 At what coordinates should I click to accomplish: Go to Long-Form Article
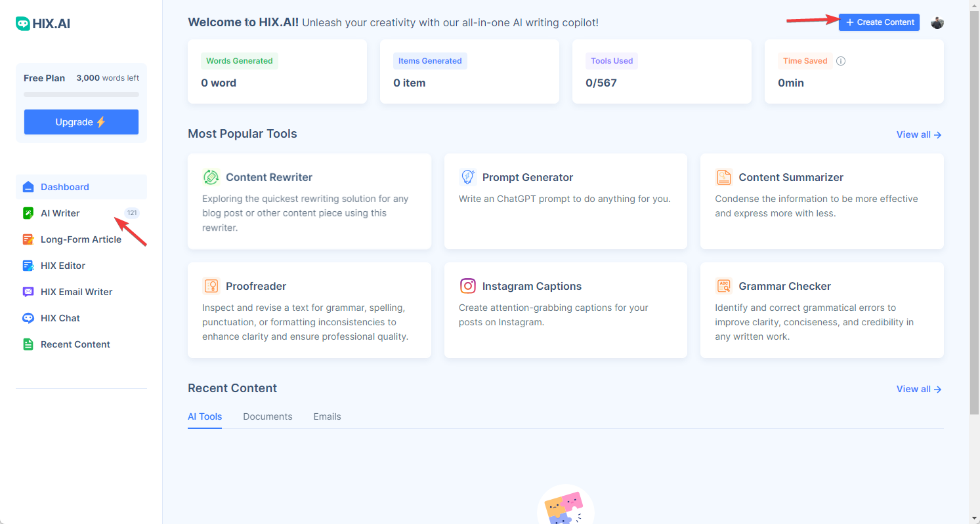point(81,239)
